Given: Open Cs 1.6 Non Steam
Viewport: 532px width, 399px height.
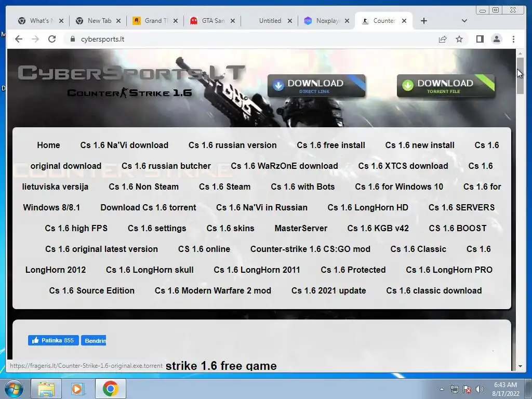Looking at the screenshot, I should click(143, 187).
